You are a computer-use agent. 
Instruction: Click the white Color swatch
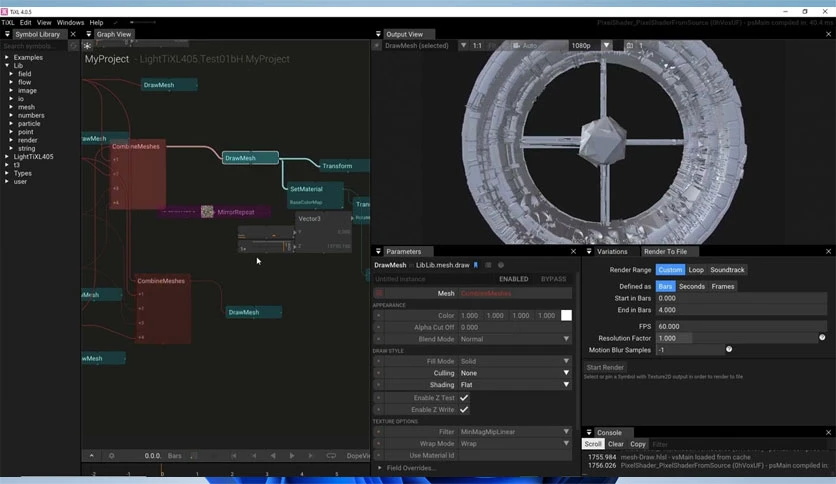(566, 316)
